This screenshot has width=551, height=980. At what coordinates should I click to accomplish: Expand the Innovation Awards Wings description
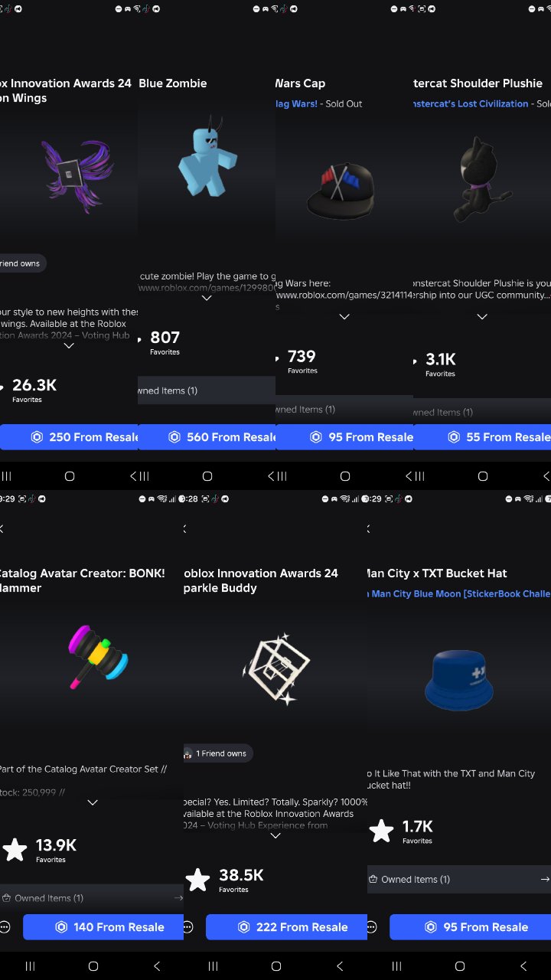pyautogui.click(x=69, y=346)
